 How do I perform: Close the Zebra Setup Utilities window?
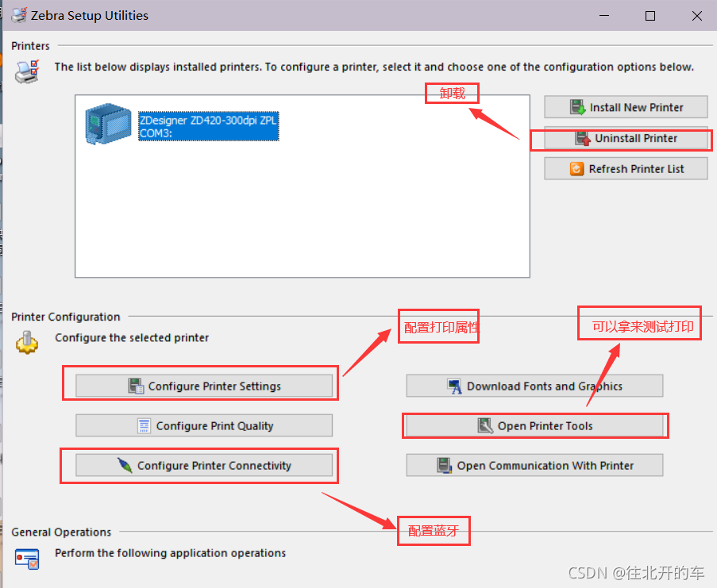(x=696, y=16)
